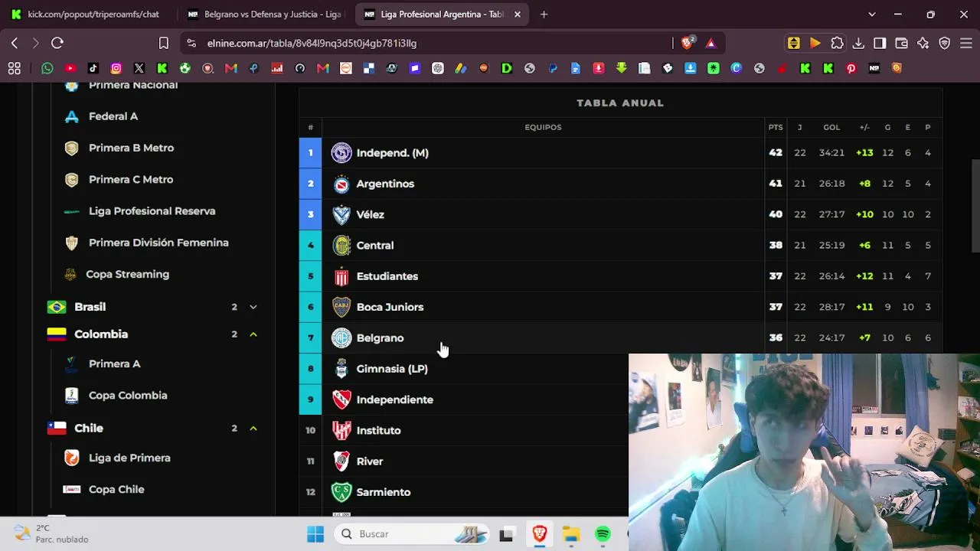
Task: Open the X (Twitter) bookmark
Action: [139, 68]
